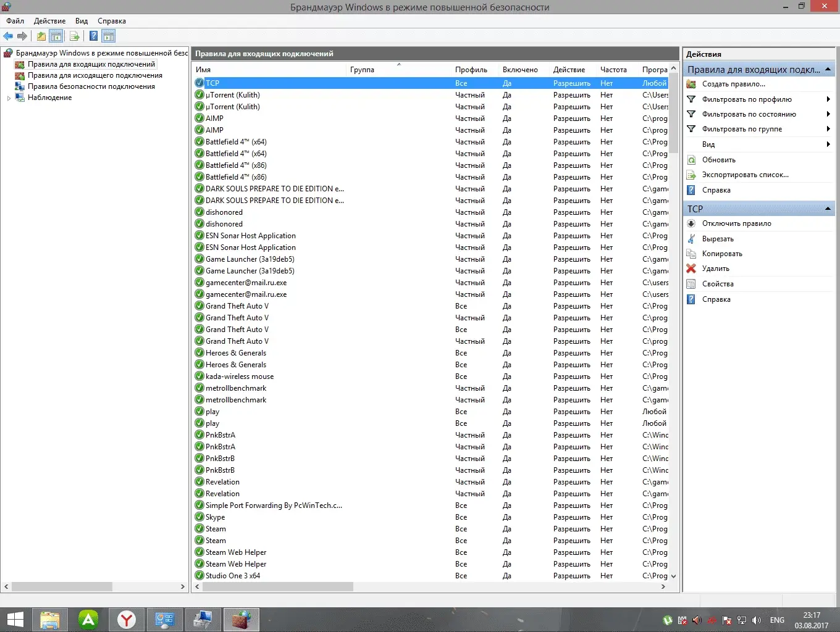Expand the Наблюдение tree node
This screenshot has height=632, width=840.
point(9,98)
